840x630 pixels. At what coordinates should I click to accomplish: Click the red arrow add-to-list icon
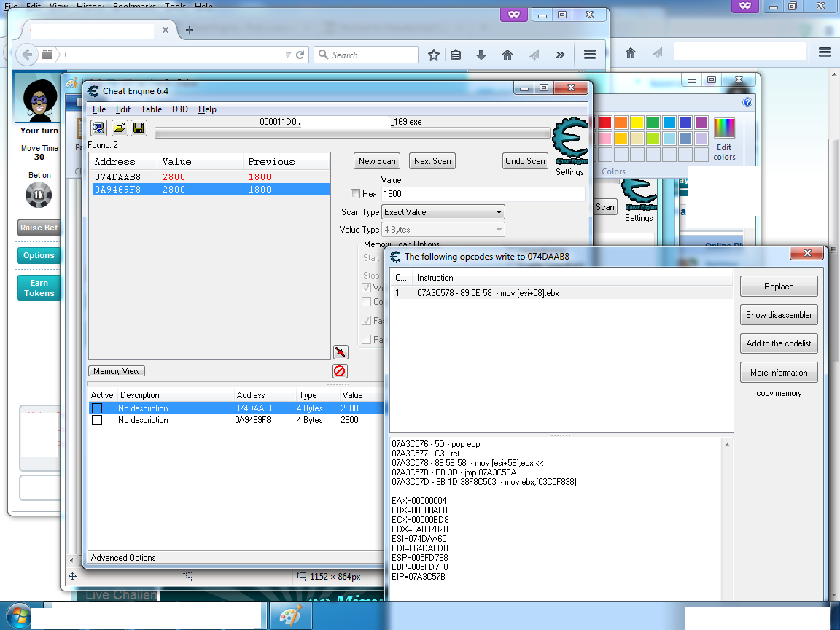click(x=340, y=352)
